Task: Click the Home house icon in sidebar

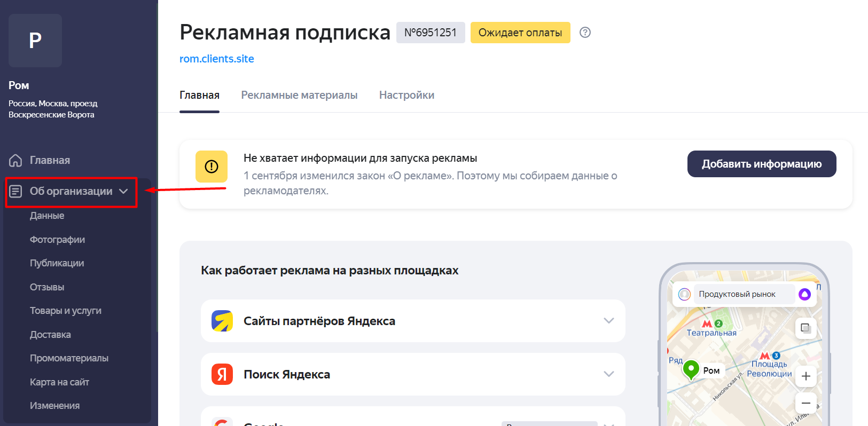Action: pos(15,160)
